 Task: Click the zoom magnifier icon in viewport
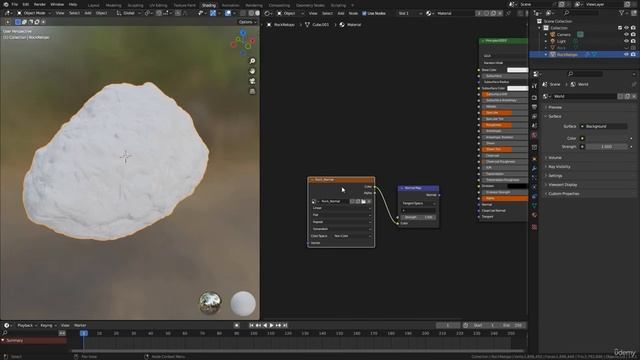(252, 61)
